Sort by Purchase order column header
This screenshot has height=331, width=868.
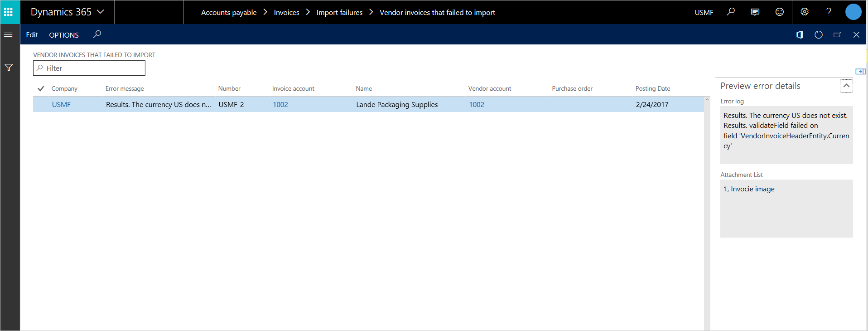572,88
